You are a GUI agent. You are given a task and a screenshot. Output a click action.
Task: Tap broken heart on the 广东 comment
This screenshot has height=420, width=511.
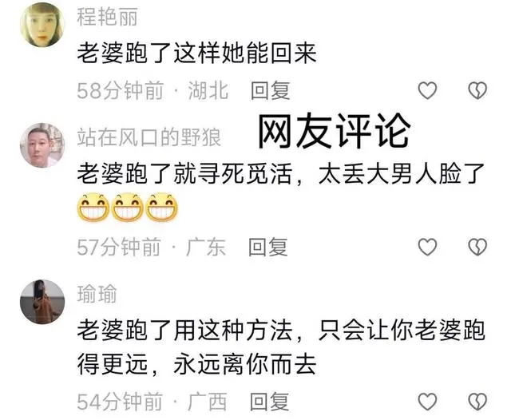477,247
